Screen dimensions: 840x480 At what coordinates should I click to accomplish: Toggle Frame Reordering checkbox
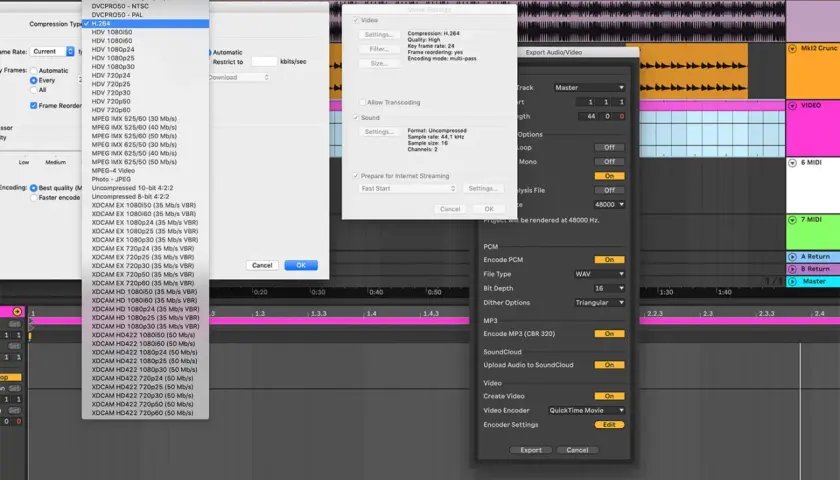[34, 106]
